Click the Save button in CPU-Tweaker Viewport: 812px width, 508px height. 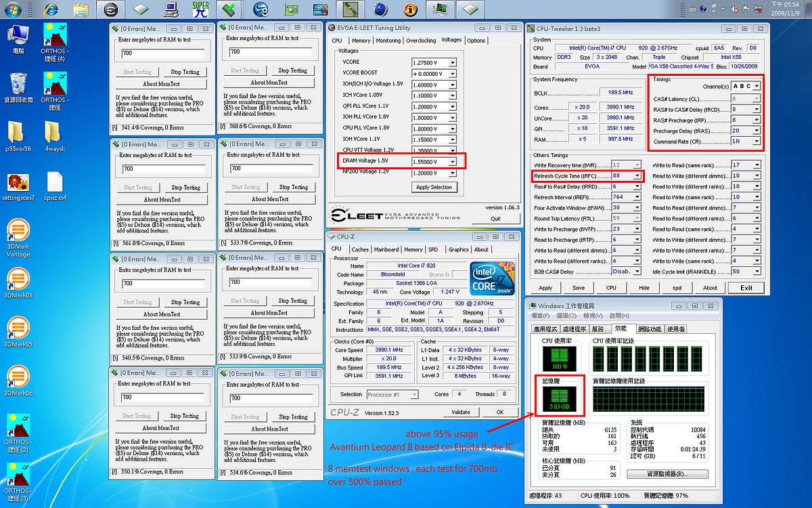tap(579, 287)
